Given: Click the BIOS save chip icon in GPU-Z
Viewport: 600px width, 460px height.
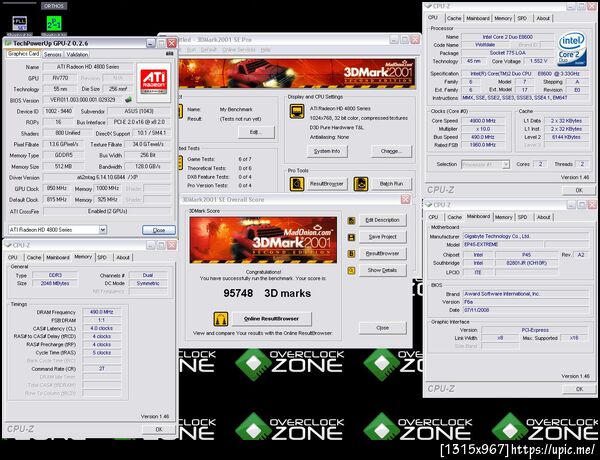Looking at the screenshot, I should (129, 100).
